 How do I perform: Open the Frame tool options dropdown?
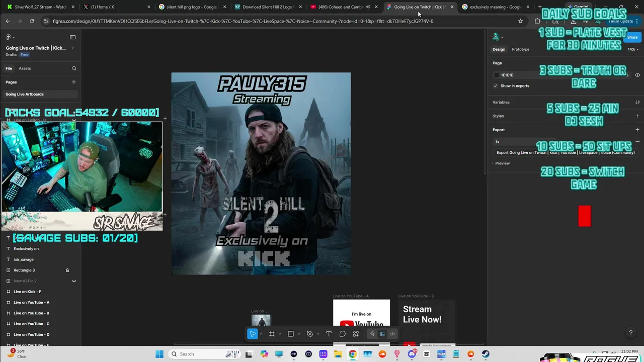pyautogui.click(x=280, y=334)
